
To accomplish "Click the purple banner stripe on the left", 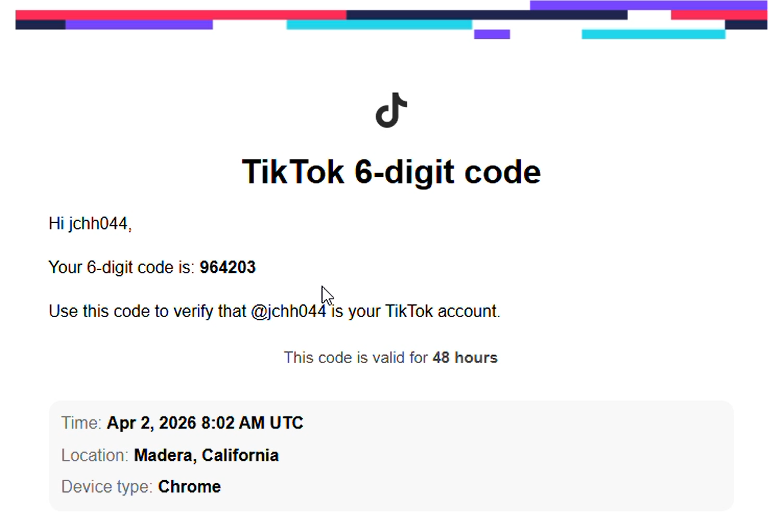I will (138, 24).
